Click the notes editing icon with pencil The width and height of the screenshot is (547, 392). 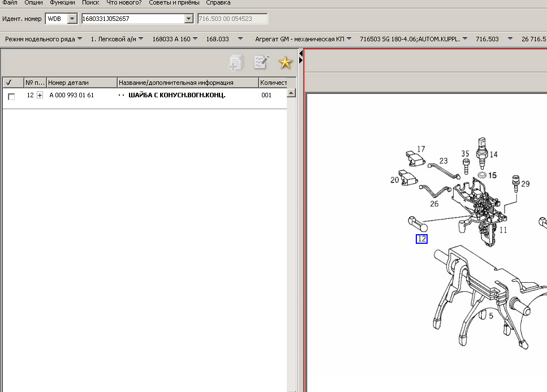(x=261, y=63)
